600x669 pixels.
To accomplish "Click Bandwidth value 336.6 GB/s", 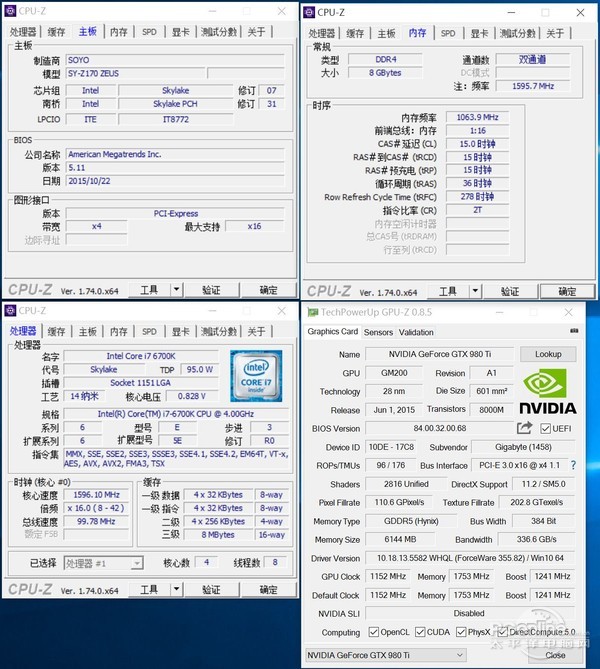I will [x=536, y=539].
